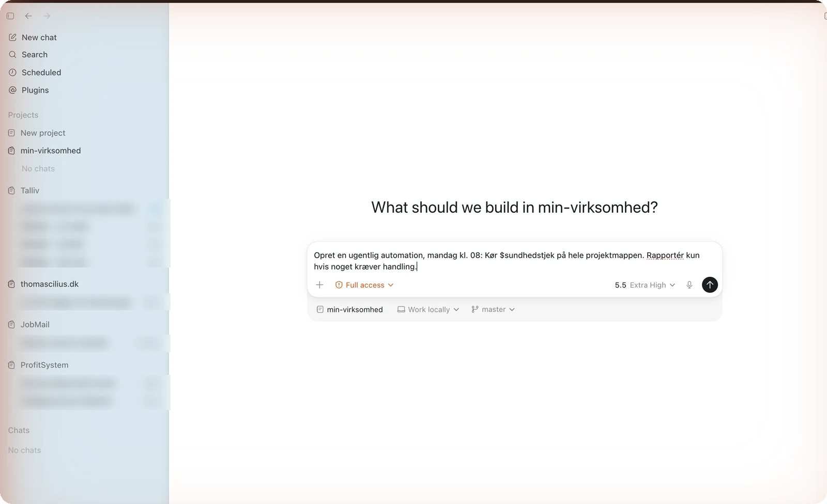This screenshot has width=827, height=504.
Task: Click the Chats section header
Action: point(19,430)
